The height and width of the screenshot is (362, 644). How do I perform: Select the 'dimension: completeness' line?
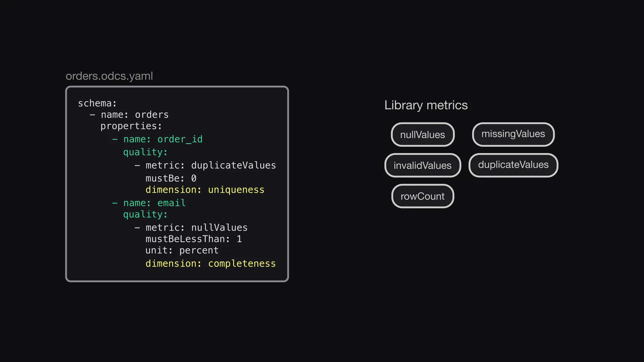[x=211, y=263]
